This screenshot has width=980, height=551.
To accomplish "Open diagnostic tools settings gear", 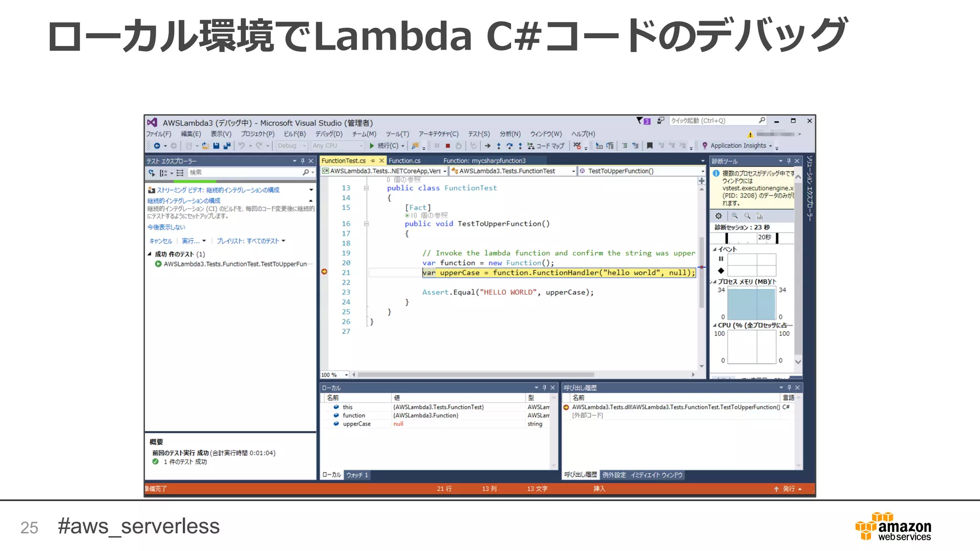I will 718,216.
